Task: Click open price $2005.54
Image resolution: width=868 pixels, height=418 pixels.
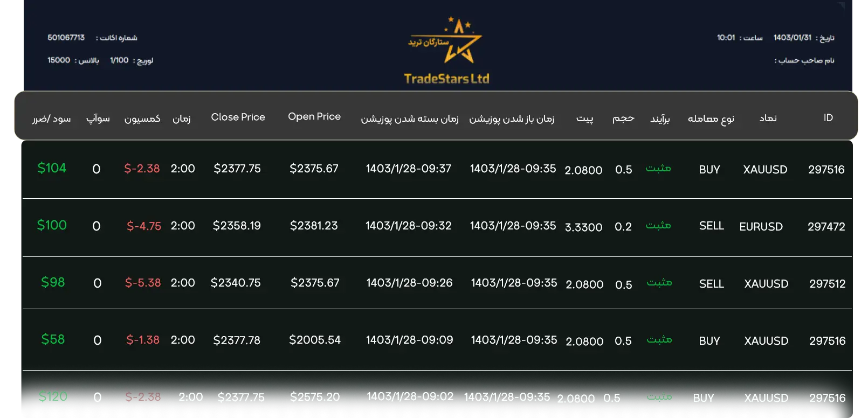Action: click(x=315, y=340)
